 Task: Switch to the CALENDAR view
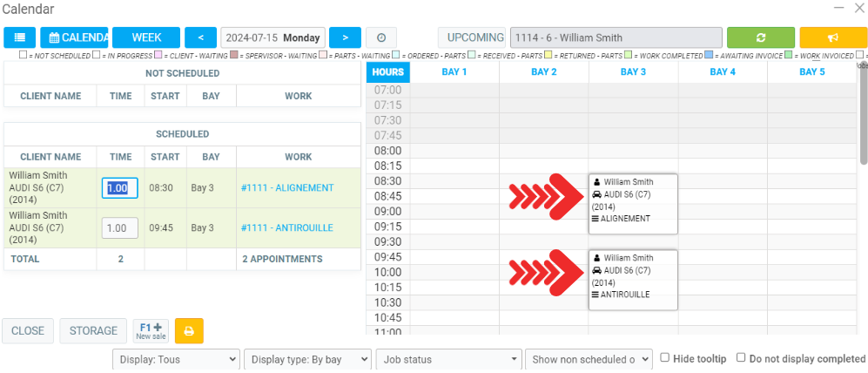click(x=74, y=38)
